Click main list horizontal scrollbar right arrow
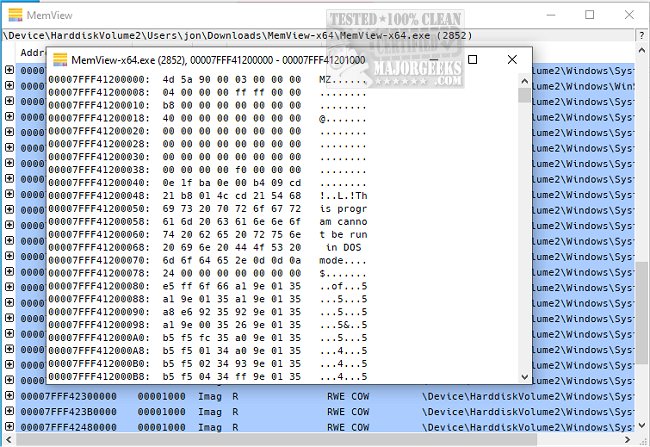Screen dimensions: 650x447 coord(628,439)
